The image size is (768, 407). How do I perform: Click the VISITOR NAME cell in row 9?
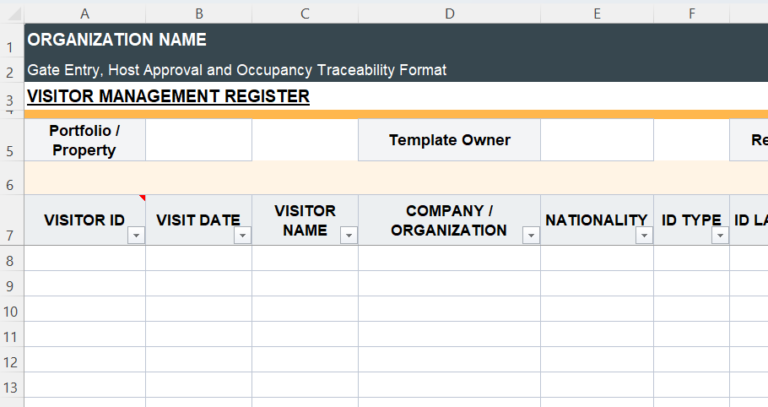305,284
